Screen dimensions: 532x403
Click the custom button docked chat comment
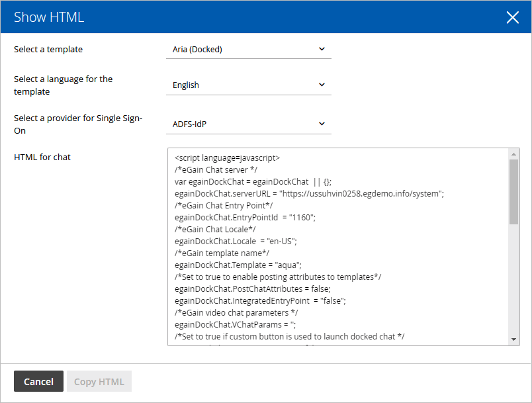pos(289,337)
